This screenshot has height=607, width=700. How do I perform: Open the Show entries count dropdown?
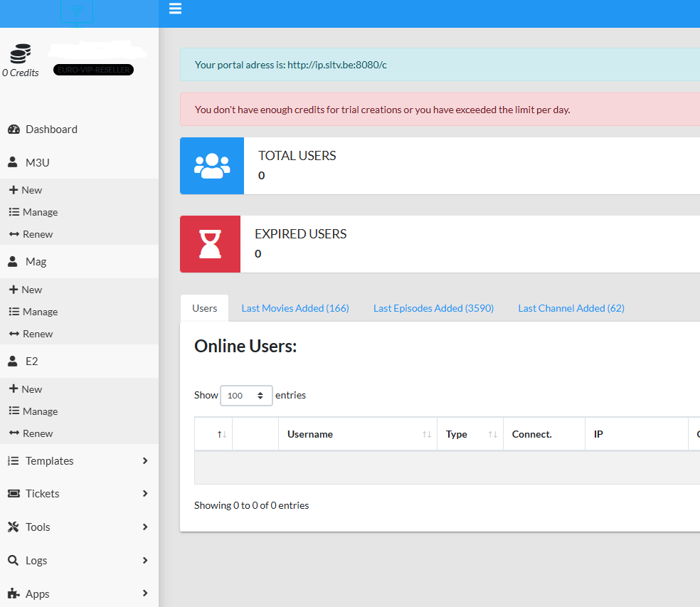[246, 396]
